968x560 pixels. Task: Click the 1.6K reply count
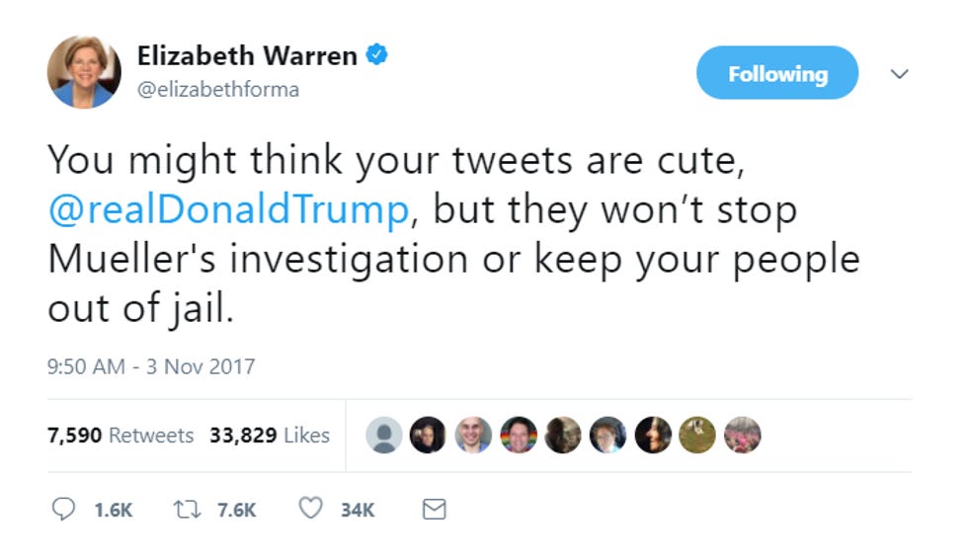click(x=114, y=510)
